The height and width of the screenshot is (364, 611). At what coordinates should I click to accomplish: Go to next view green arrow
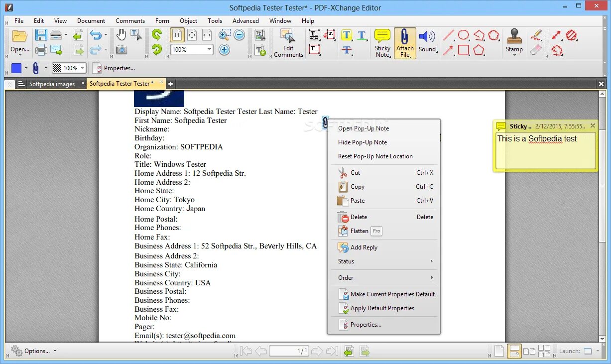[x=365, y=351]
